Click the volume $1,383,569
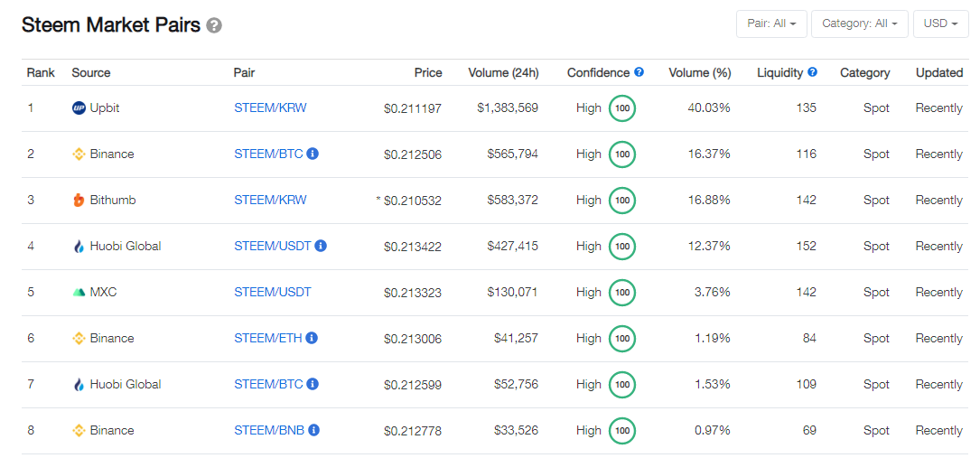The width and height of the screenshot is (980, 458). [x=508, y=108]
